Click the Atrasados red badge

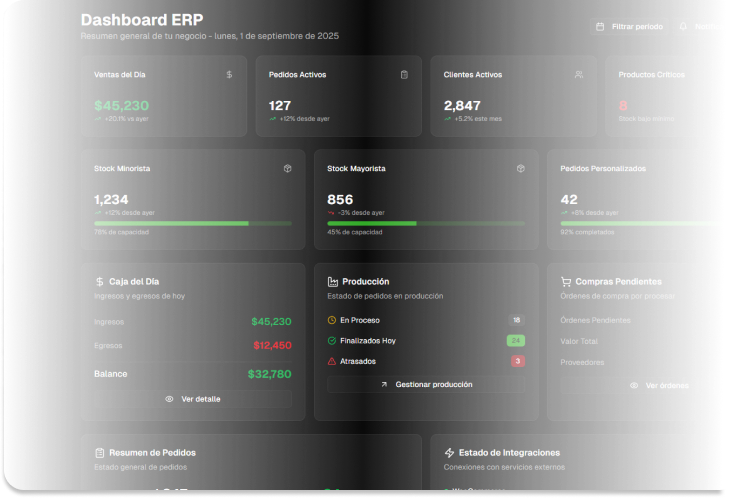518,361
